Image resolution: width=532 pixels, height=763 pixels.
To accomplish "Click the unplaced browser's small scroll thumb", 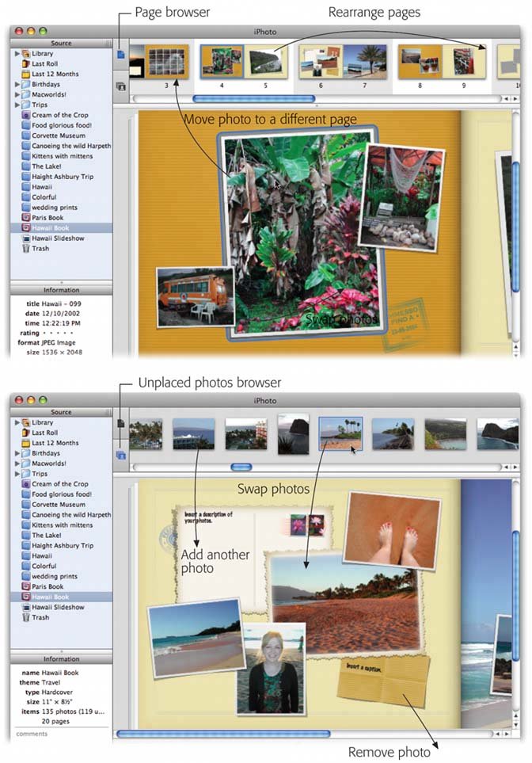I will pyautogui.click(x=241, y=467).
